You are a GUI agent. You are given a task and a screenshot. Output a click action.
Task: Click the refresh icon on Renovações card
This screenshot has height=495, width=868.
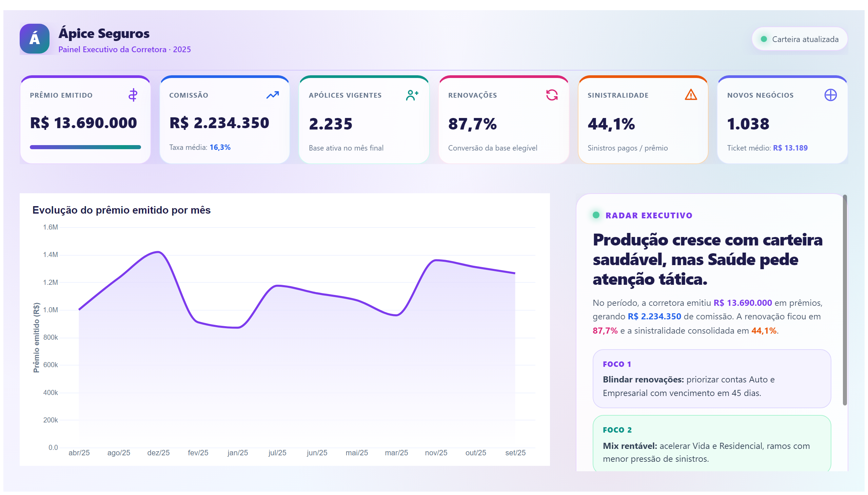551,95
